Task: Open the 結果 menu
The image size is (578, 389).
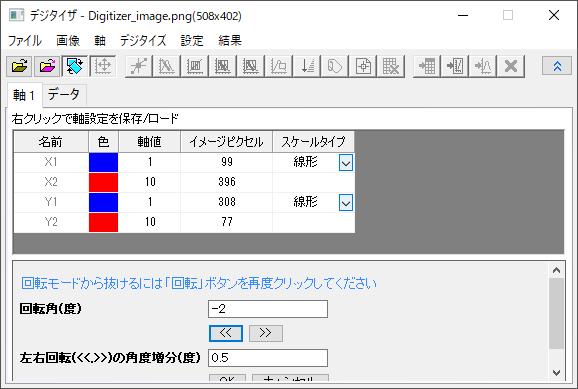Action: (x=230, y=41)
